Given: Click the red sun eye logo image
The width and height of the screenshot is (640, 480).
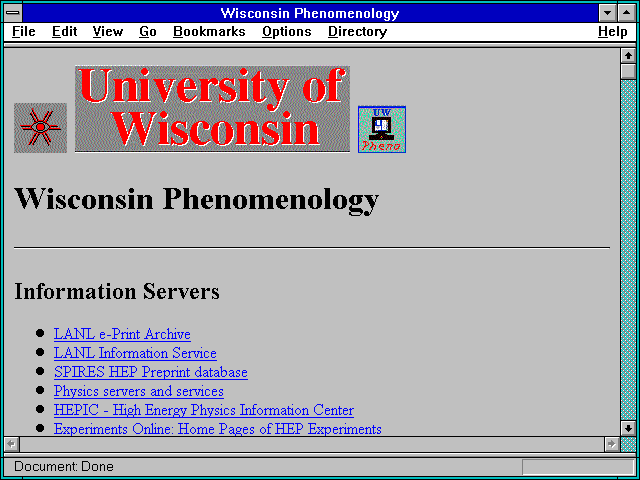Looking at the screenshot, I should click(40, 128).
